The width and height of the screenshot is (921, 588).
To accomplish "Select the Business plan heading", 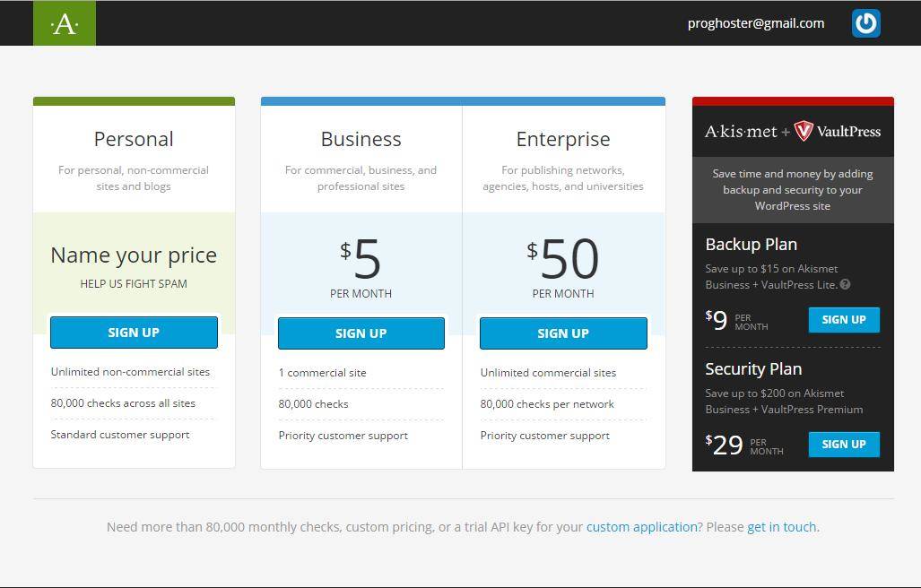I will coord(361,139).
